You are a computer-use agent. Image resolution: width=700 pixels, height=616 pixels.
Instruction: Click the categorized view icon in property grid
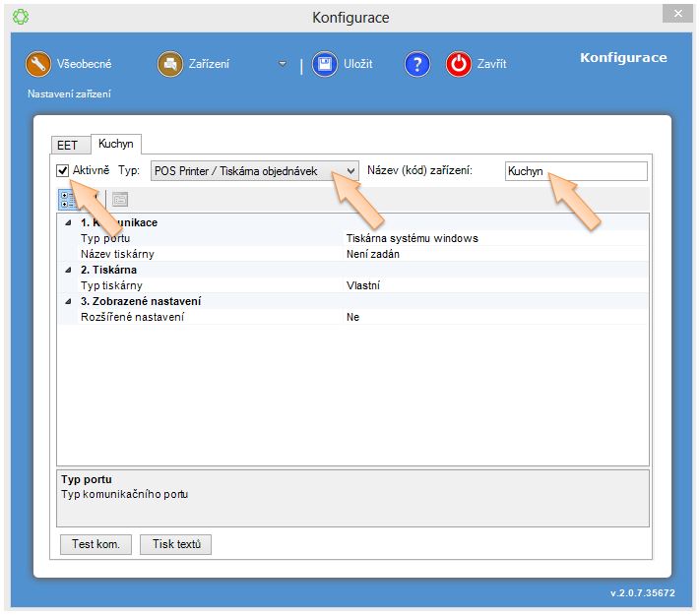[67, 199]
